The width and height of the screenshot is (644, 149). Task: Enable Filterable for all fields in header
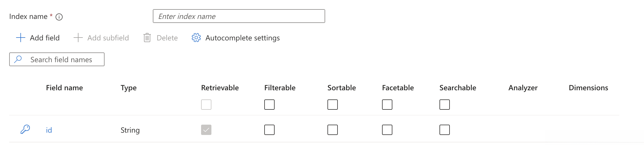[x=269, y=105]
